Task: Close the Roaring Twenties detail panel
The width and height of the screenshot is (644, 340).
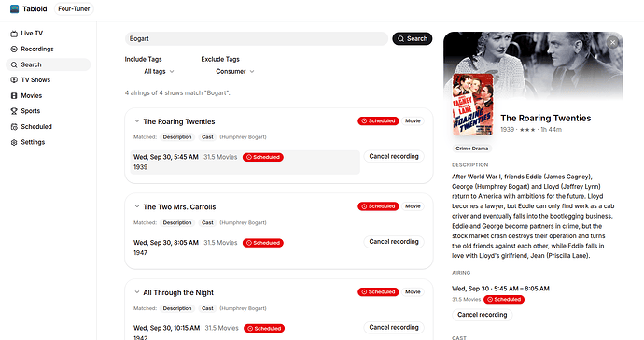Action: point(613,42)
